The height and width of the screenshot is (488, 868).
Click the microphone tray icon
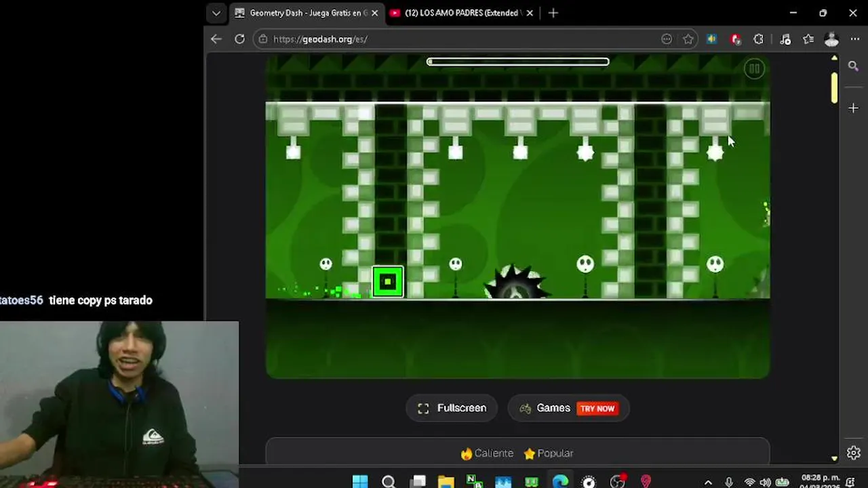(x=729, y=483)
